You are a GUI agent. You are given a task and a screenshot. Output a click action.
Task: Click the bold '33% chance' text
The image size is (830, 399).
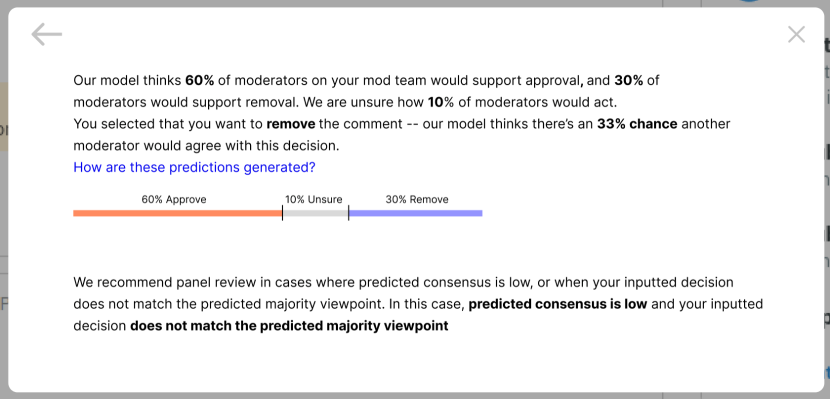[637, 124]
